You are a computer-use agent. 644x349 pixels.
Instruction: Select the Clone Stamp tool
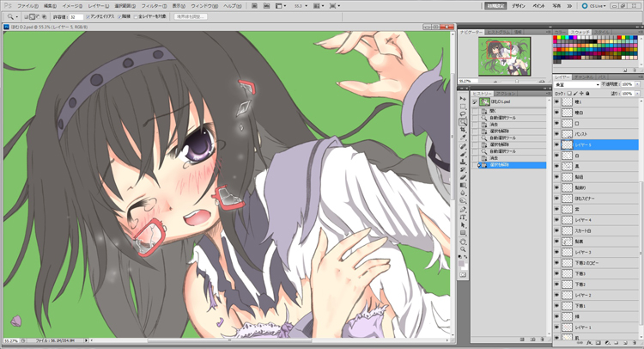point(463,162)
